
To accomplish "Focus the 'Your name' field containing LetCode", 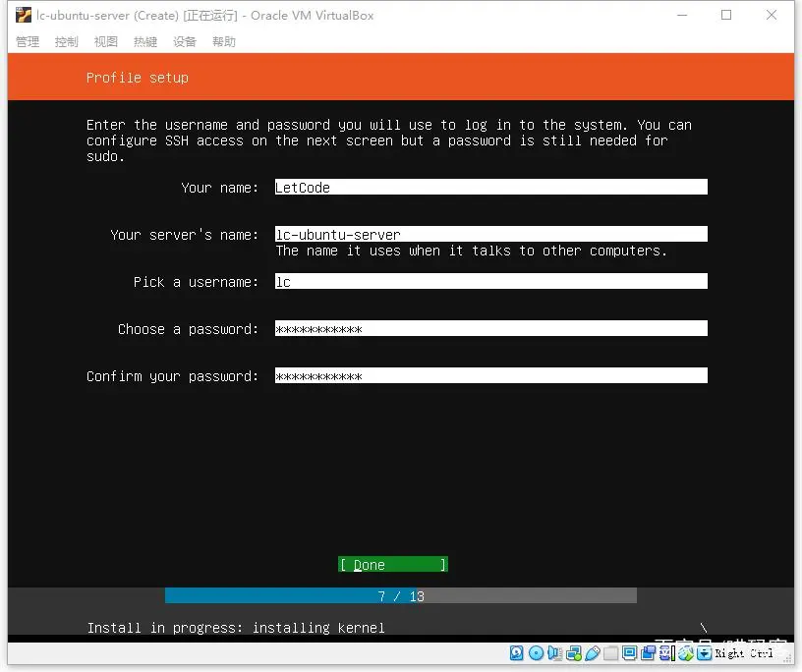I will (x=491, y=188).
